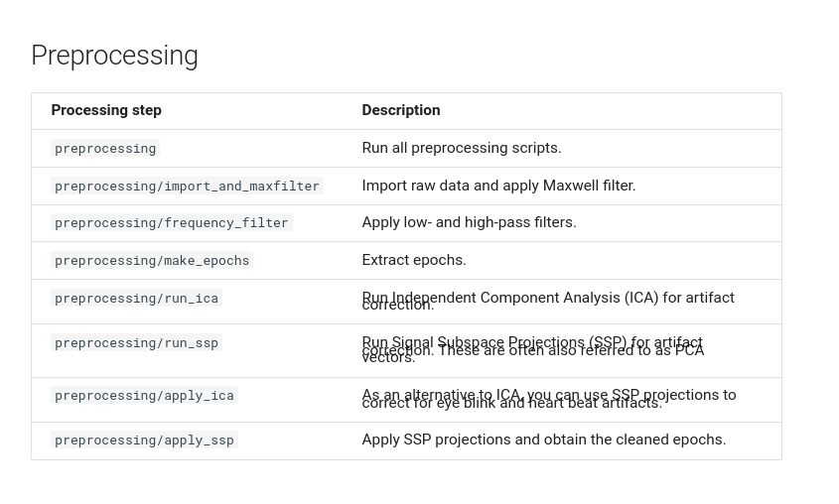Click 'Import raw data and apply Maxwell filter.'
Image resolution: width=839 pixels, height=504 pixels.
[498, 186]
